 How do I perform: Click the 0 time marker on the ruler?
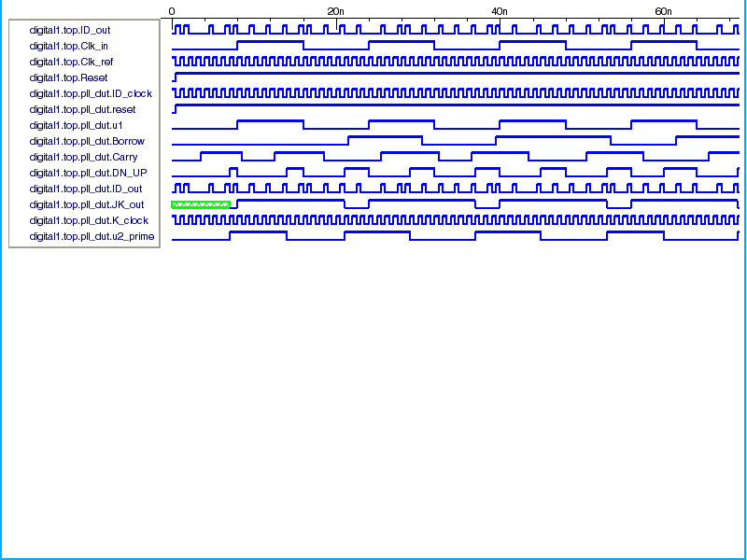tap(172, 11)
